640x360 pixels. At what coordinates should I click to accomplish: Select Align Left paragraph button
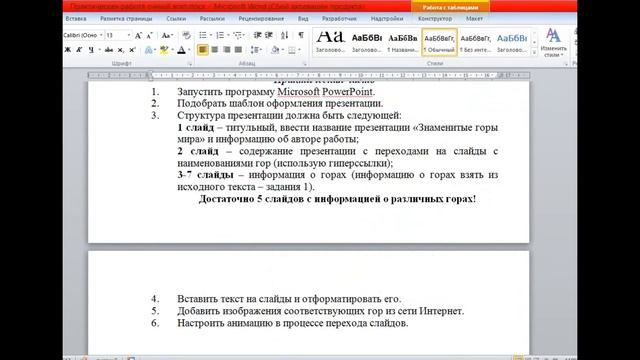[x=202, y=50]
